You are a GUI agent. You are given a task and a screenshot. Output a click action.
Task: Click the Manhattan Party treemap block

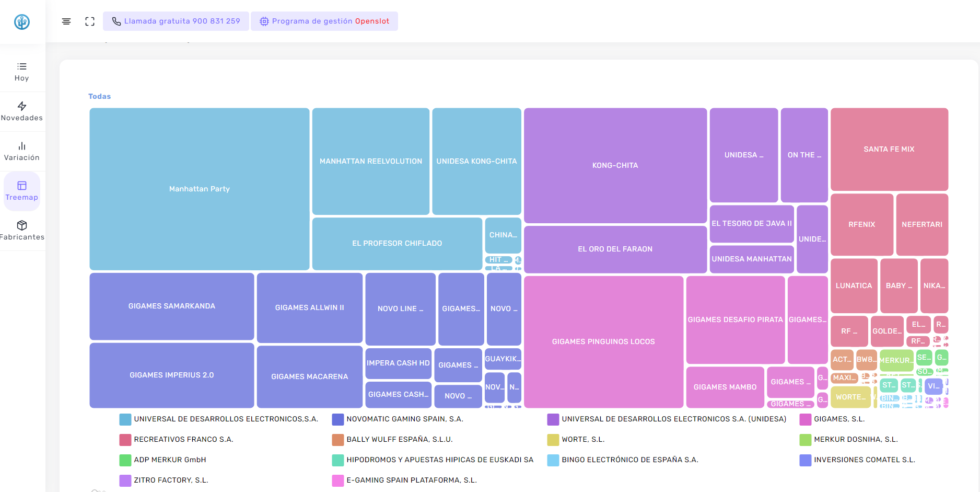coord(200,189)
